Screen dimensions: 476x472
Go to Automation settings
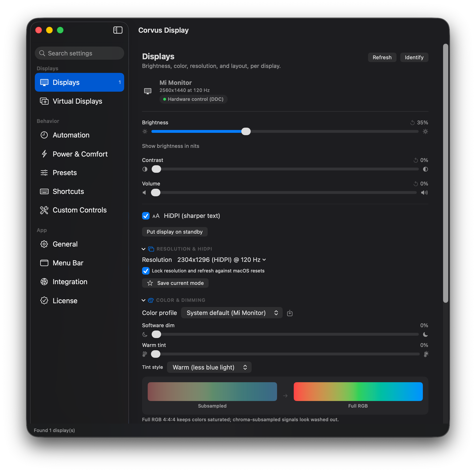pyautogui.click(x=79, y=135)
